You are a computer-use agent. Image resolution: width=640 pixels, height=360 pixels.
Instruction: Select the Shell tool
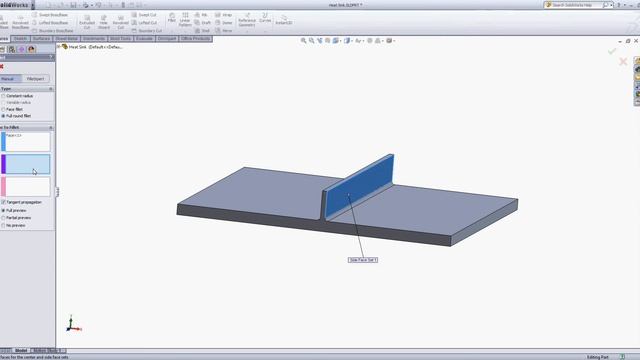[x=202, y=31]
